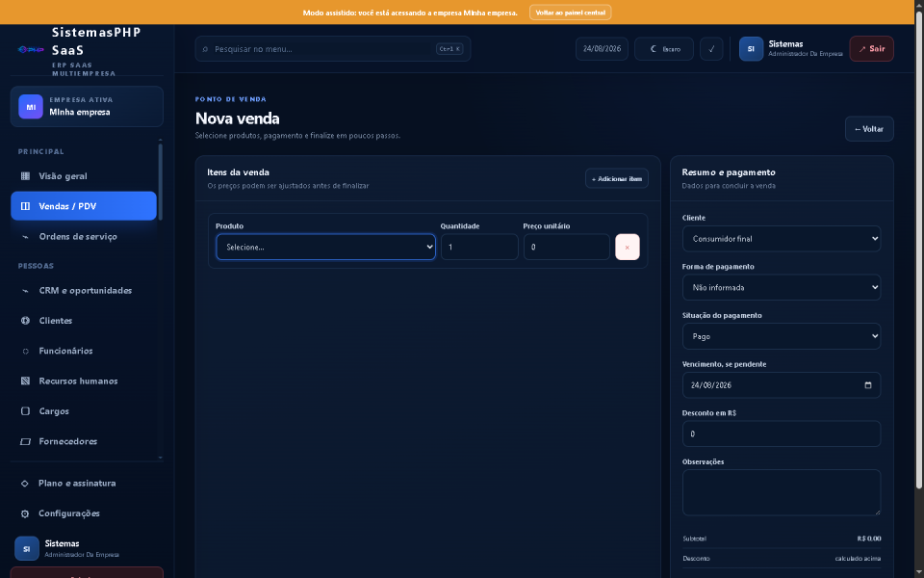924x578 pixels.
Task: Click the Cargos sidebar icon
Action: coord(25,411)
